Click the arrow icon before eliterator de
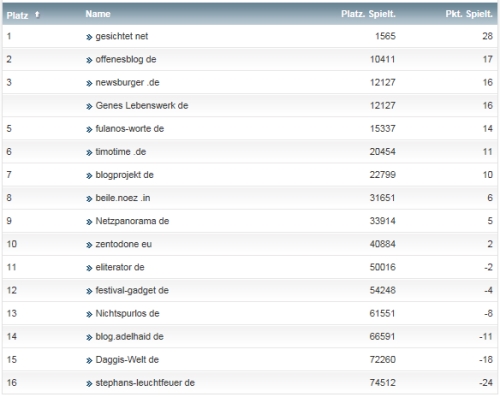500x397 pixels. click(89, 268)
